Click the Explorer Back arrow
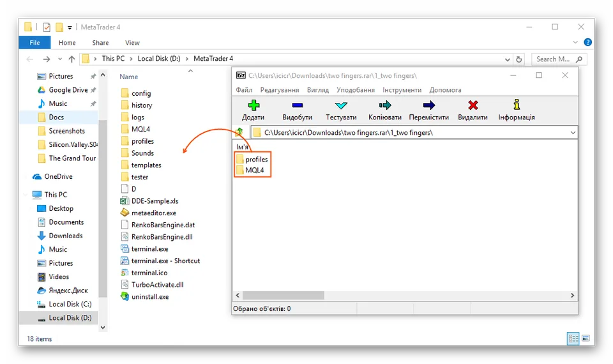613x364 pixels. point(30,59)
